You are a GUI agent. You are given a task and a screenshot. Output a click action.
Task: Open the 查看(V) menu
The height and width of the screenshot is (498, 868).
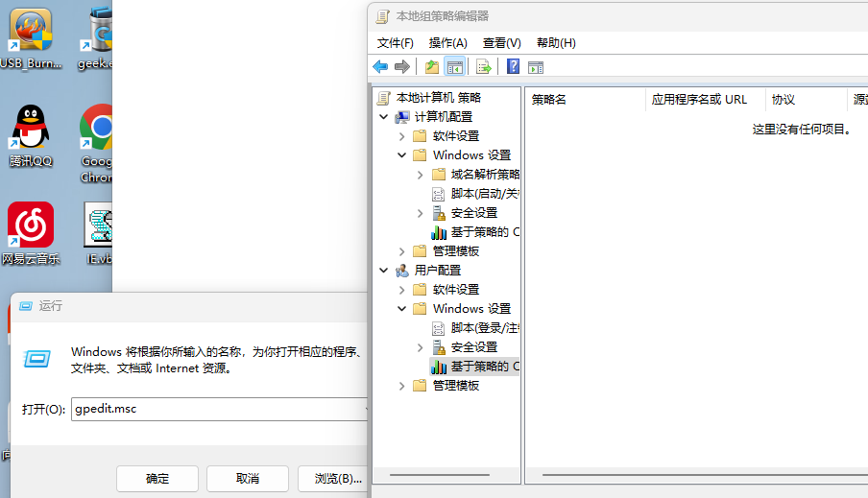tap(501, 43)
